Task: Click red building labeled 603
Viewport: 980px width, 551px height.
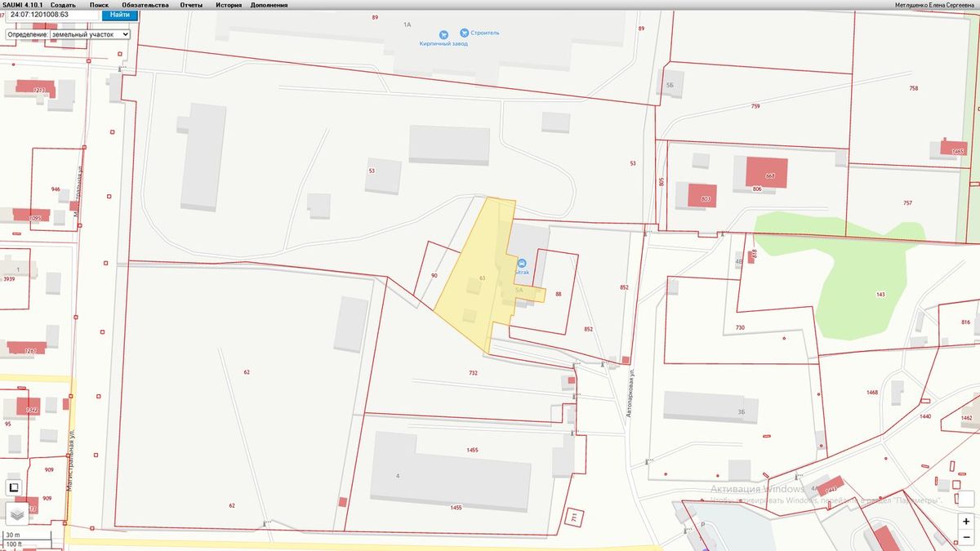Action: tap(702, 195)
